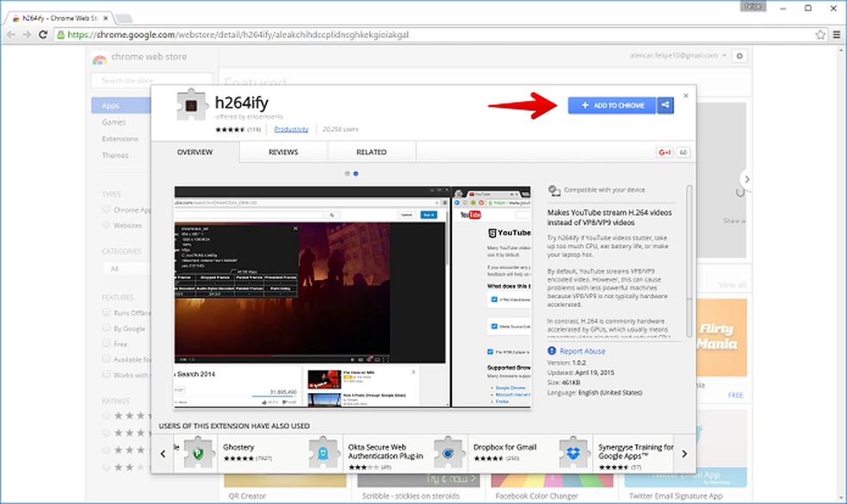Select Themes in the store sidebar
Image resolution: width=847 pixels, height=504 pixels.
(115, 156)
